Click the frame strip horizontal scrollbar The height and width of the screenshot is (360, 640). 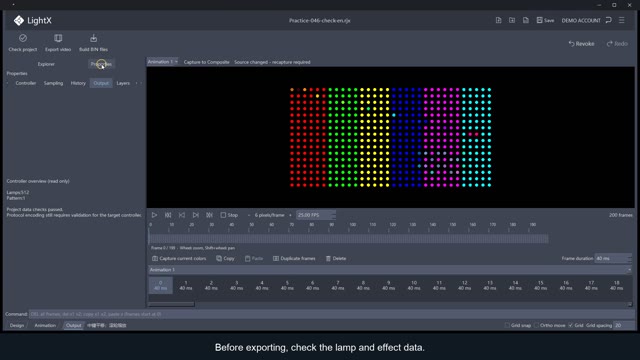point(171,304)
